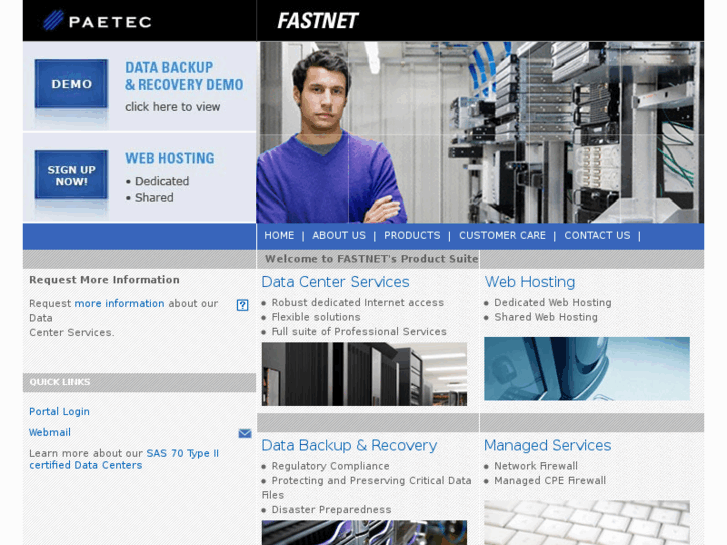Click the question mark help icon

pyautogui.click(x=242, y=305)
